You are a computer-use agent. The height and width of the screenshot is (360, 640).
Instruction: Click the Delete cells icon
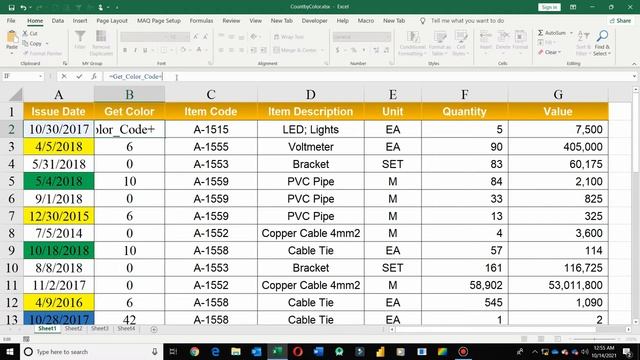(x=503, y=40)
